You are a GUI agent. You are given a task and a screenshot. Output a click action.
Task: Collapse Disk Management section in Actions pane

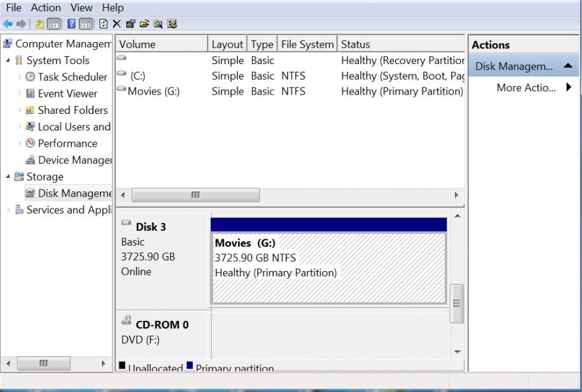click(x=568, y=66)
